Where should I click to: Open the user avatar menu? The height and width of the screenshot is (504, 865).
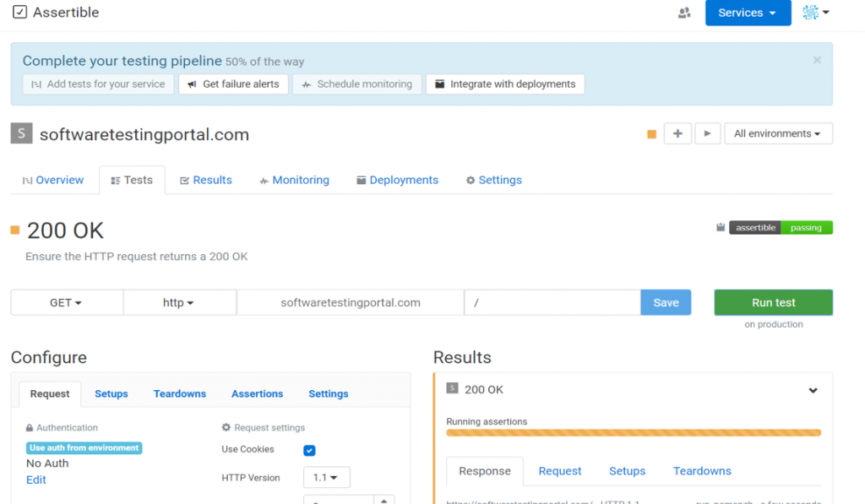(x=815, y=13)
